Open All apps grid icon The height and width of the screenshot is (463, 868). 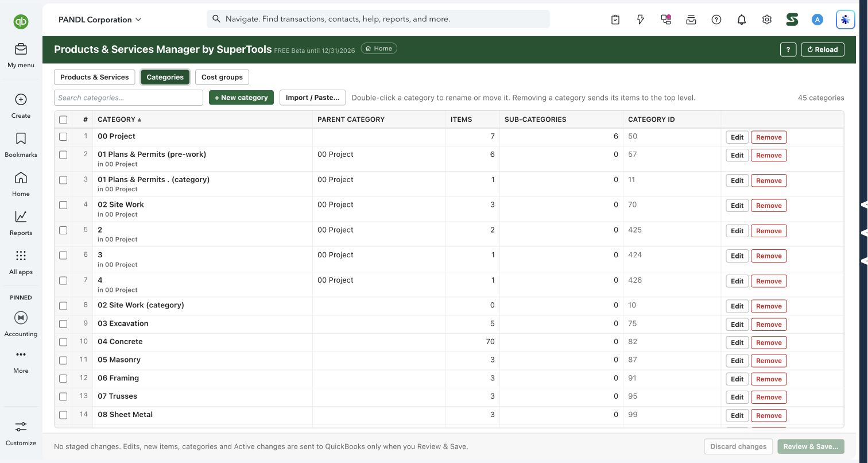21,256
